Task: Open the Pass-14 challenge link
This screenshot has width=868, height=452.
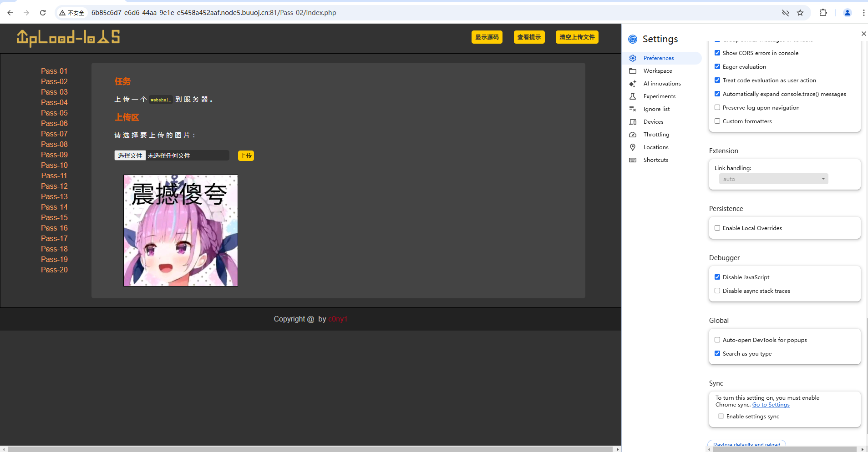Action: [54, 207]
